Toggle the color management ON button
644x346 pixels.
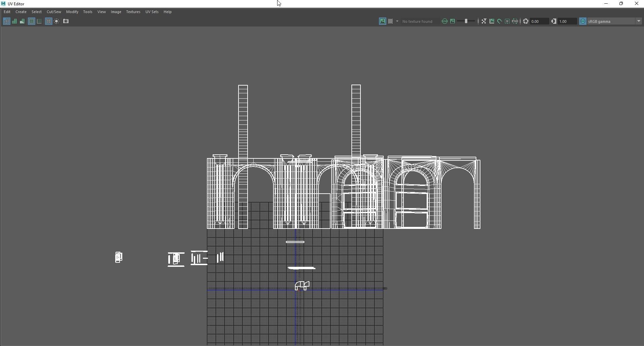583,21
